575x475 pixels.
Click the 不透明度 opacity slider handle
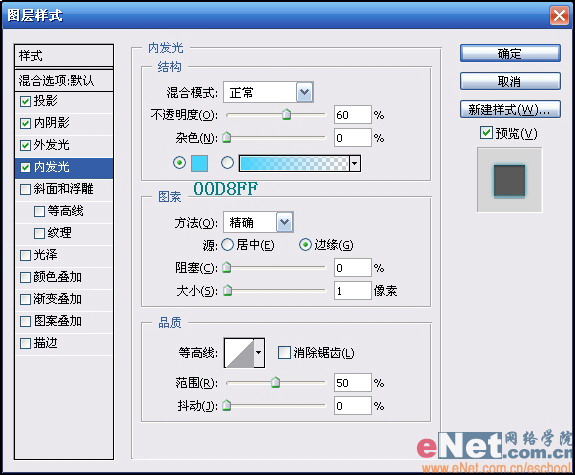coord(286,114)
